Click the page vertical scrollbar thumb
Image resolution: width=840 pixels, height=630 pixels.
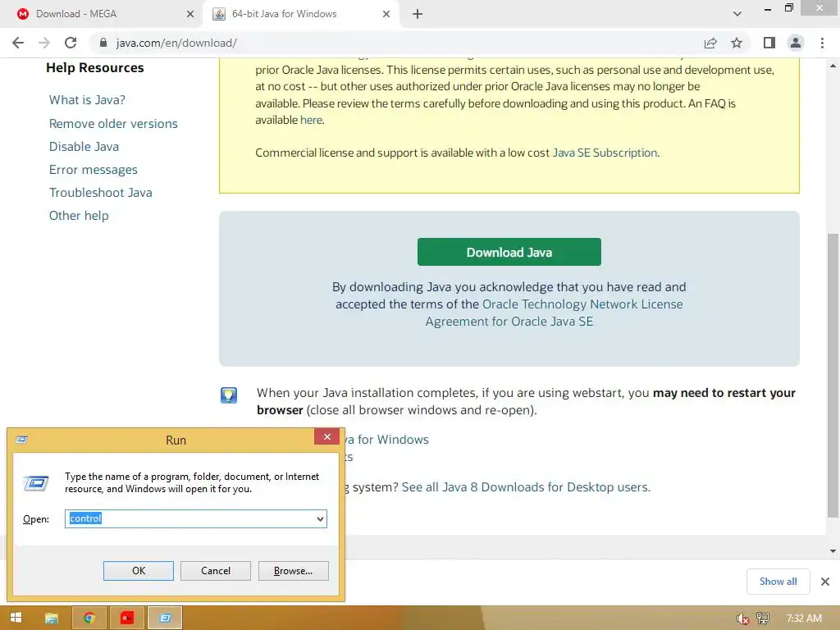click(x=833, y=375)
